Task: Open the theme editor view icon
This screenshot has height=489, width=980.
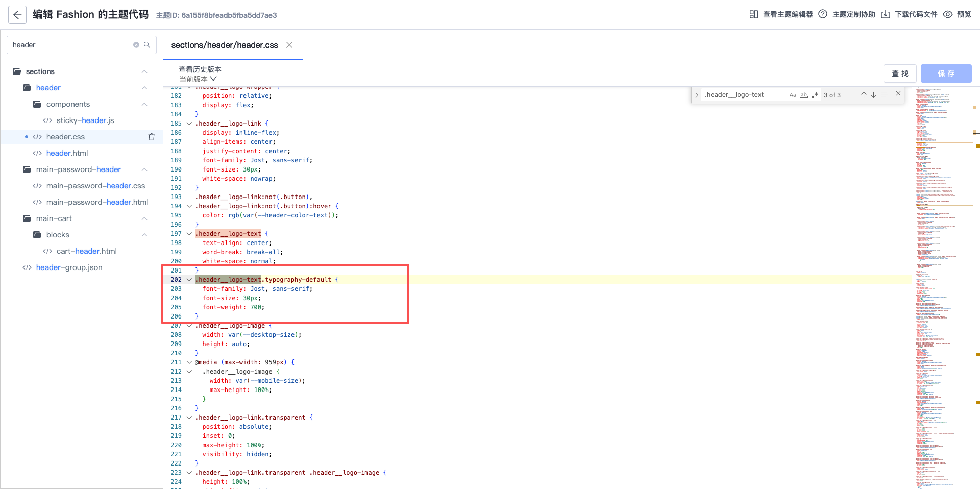Action: (753, 14)
